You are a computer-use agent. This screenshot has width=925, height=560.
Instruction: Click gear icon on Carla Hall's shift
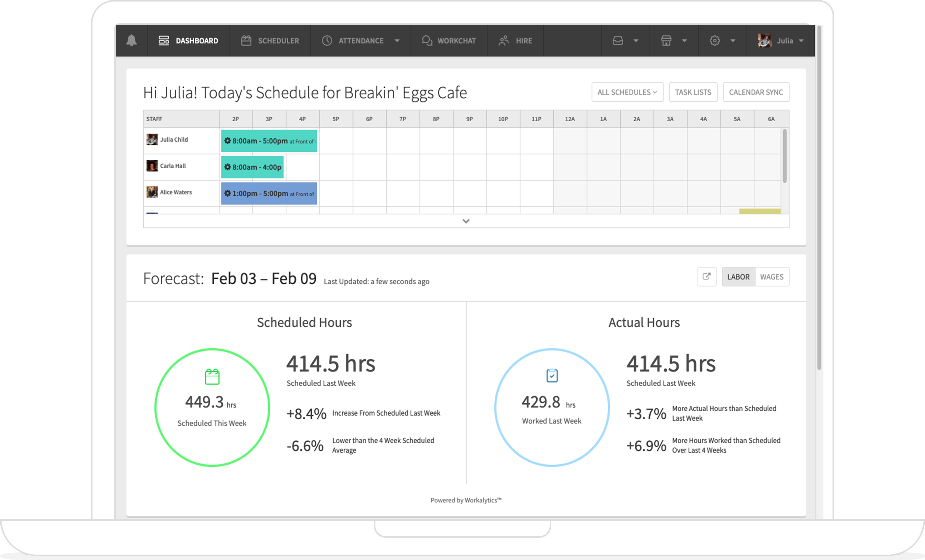coord(228,167)
